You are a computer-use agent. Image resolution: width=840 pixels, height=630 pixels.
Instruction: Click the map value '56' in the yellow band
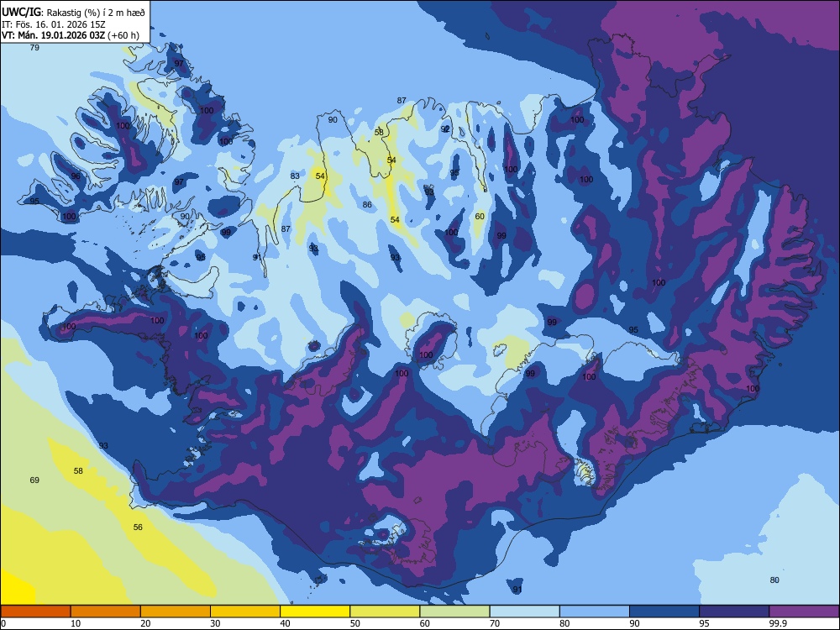coord(138,528)
